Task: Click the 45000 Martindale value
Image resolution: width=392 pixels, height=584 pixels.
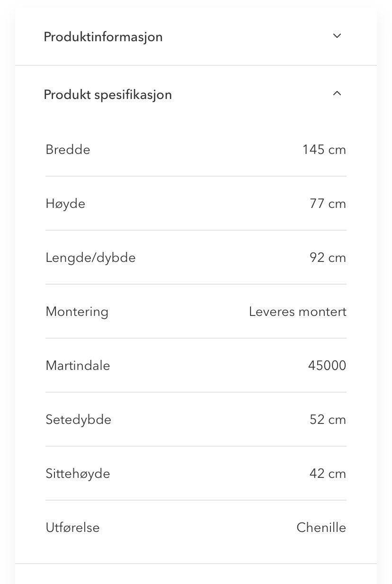Action: (327, 366)
